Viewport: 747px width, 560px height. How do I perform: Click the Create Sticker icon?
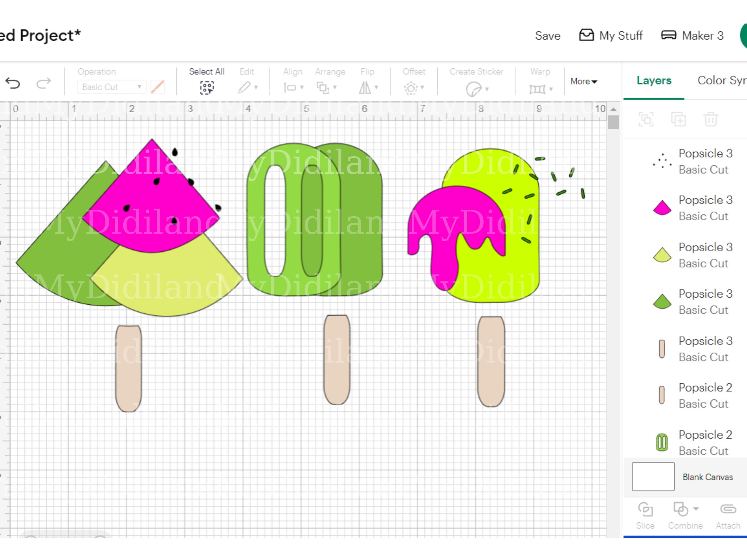(474, 88)
